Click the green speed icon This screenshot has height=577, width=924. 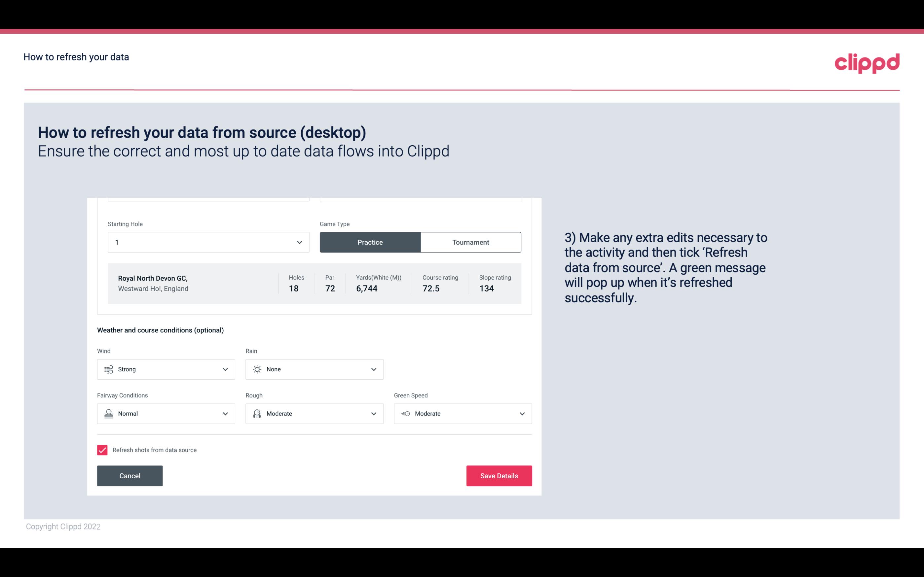[406, 414]
